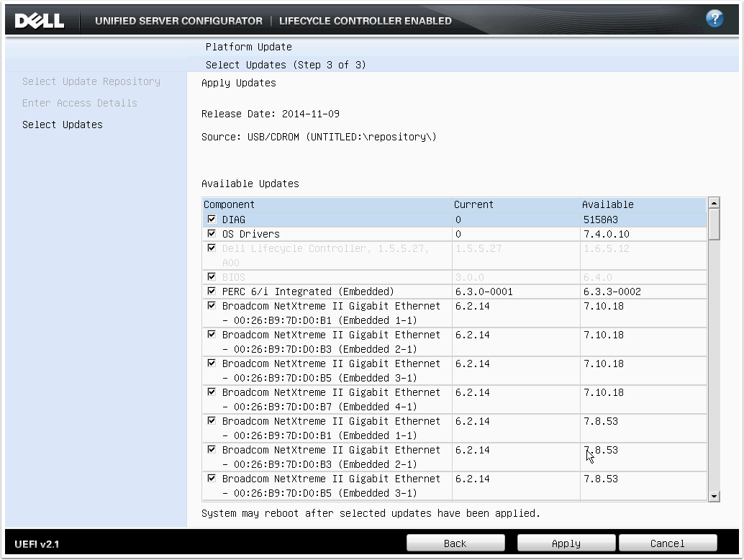744x560 pixels.
Task: Toggle the BIOS checkbox
Action: pos(212,276)
